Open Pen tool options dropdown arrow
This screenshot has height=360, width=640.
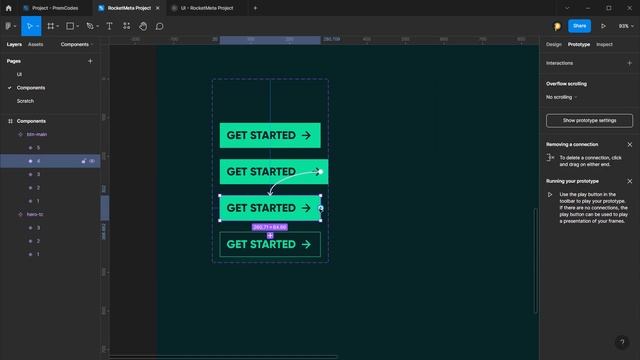[x=97, y=26]
